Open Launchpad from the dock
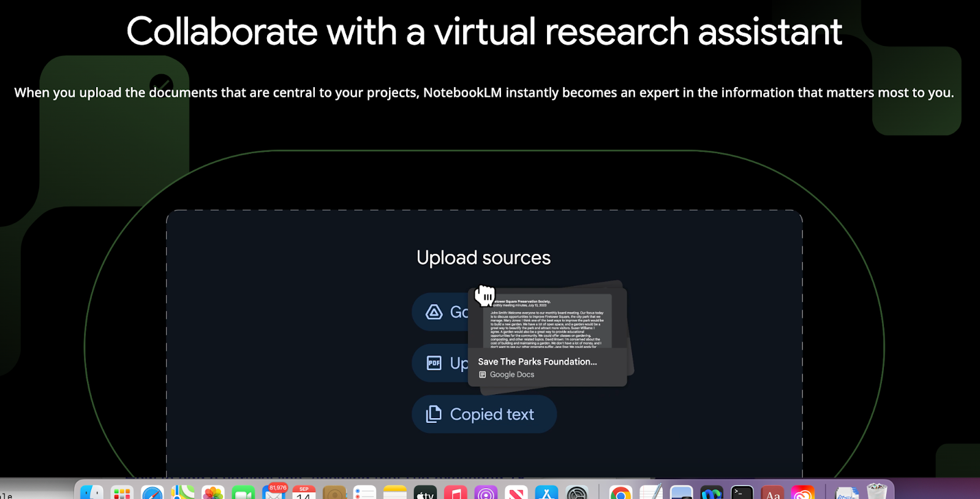Viewport: 980px width, 499px height. 123,492
